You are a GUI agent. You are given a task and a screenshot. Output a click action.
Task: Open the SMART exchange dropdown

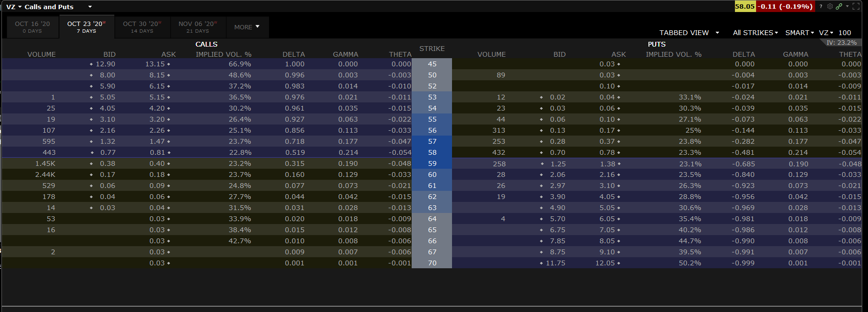pyautogui.click(x=799, y=33)
